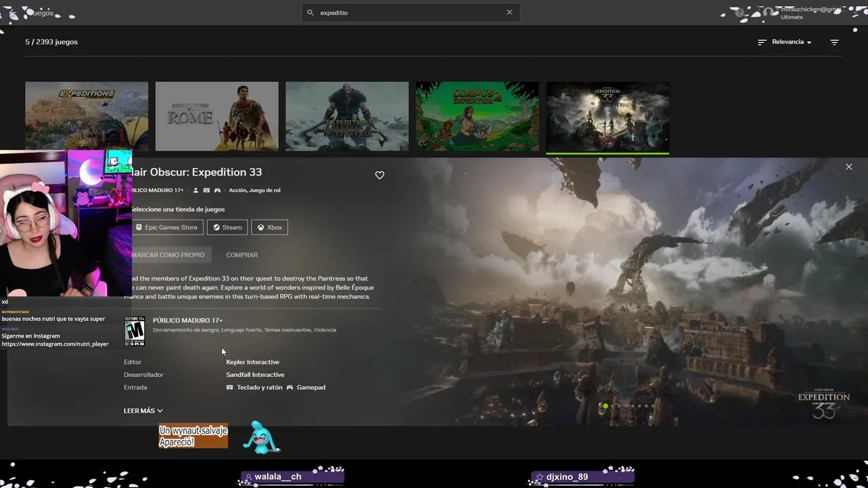This screenshot has height=488, width=868.
Task: Click the PÚBLICO MADURO 17+ rating heading
Action: pyautogui.click(x=188, y=321)
